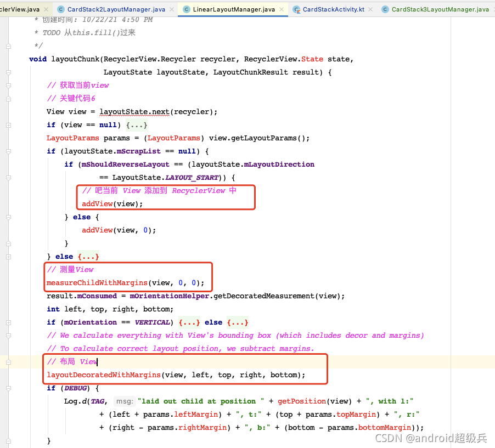Click the result.mConsumed assignment
Image resolution: width=495 pixels, height=448 pixels.
click(x=82, y=296)
